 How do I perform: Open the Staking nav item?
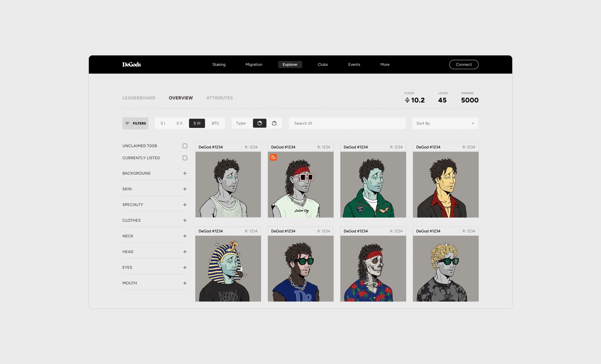tap(219, 64)
